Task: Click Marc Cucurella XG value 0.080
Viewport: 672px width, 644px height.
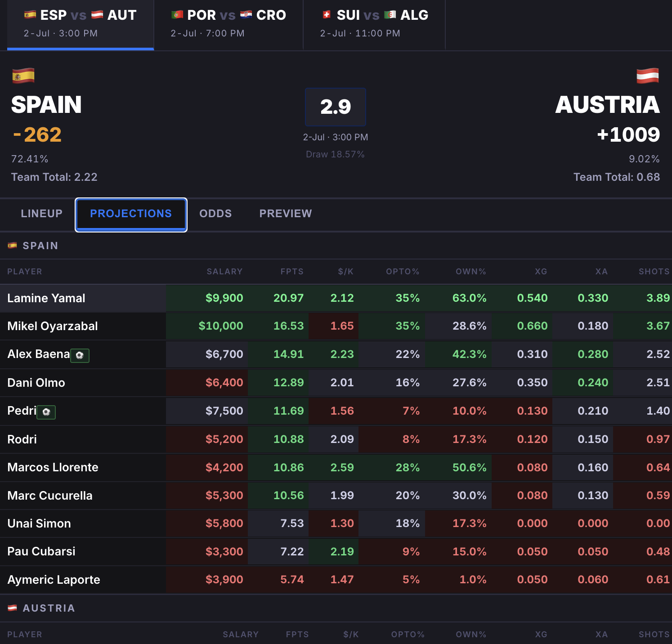Action: click(533, 496)
